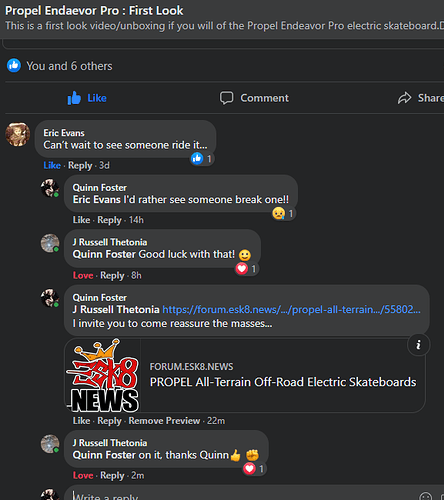Open Eric Evans' profile picture

(x=18, y=134)
